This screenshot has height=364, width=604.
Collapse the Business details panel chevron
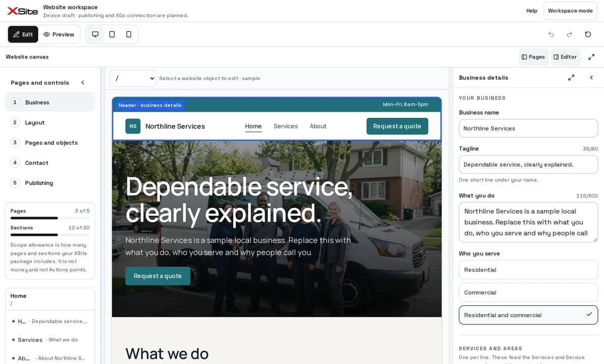coord(591,78)
